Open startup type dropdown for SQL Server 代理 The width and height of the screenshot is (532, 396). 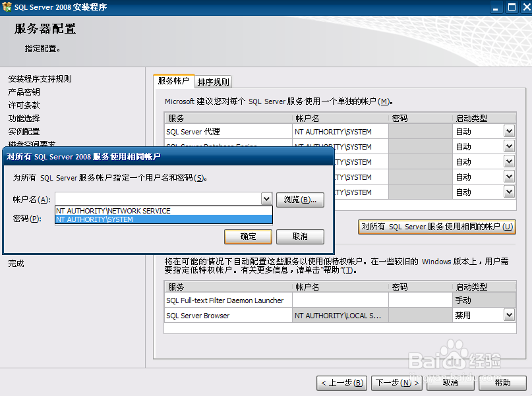coord(509,132)
